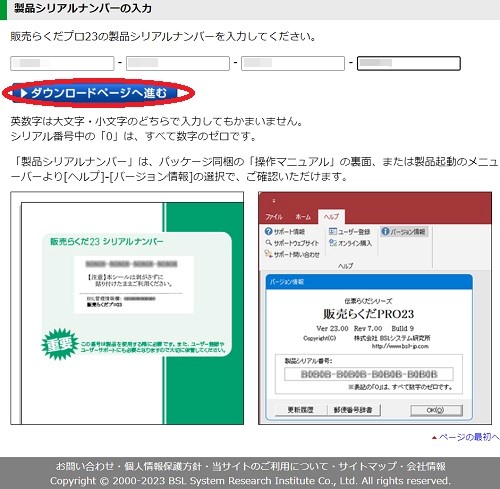
Task: Click the 販売らくだ23 シリアルナンバー label heading
Action: click(107, 242)
